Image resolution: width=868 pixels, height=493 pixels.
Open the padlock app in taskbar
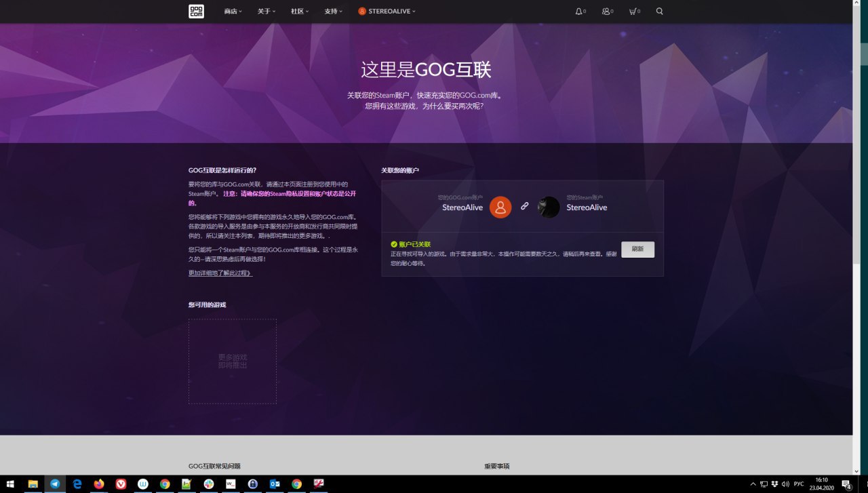(252, 484)
